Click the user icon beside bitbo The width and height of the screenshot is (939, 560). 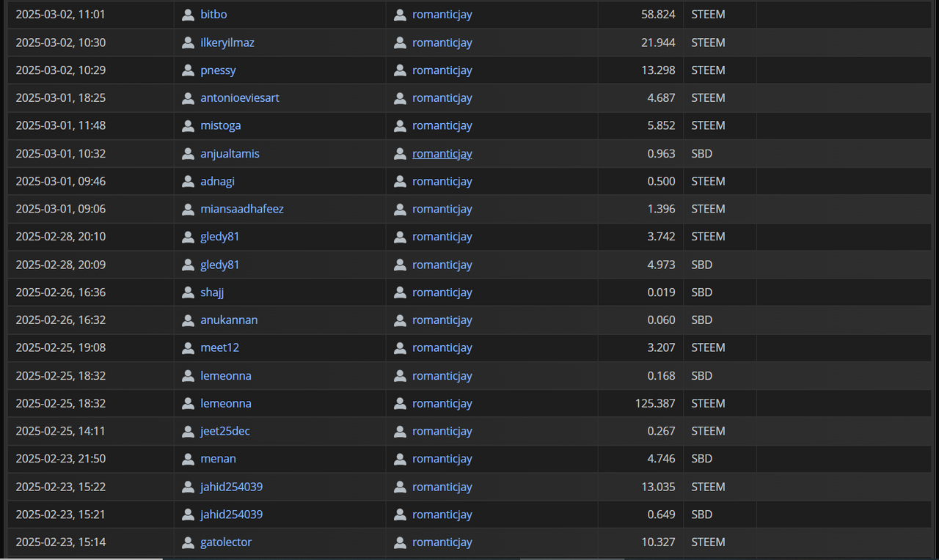click(x=188, y=15)
